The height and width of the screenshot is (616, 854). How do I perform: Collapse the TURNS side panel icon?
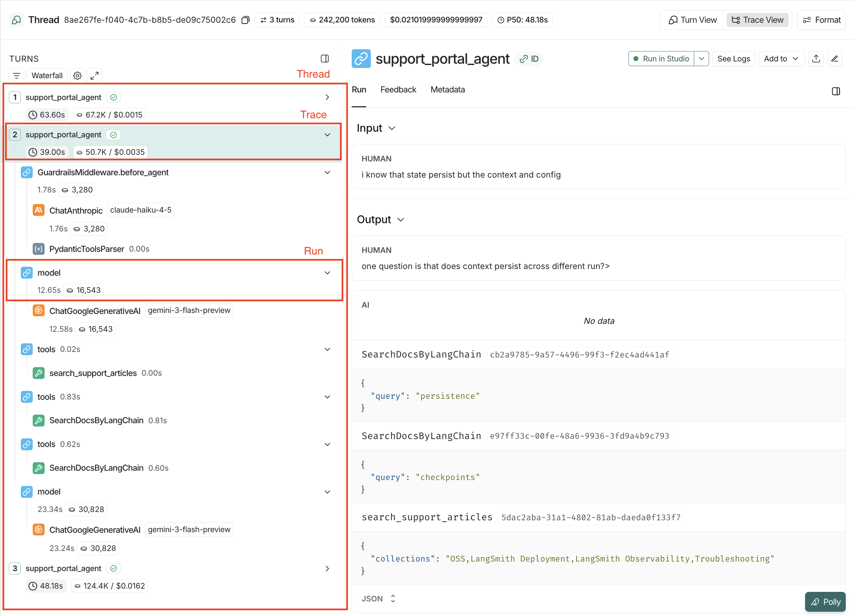[x=325, y=59]
